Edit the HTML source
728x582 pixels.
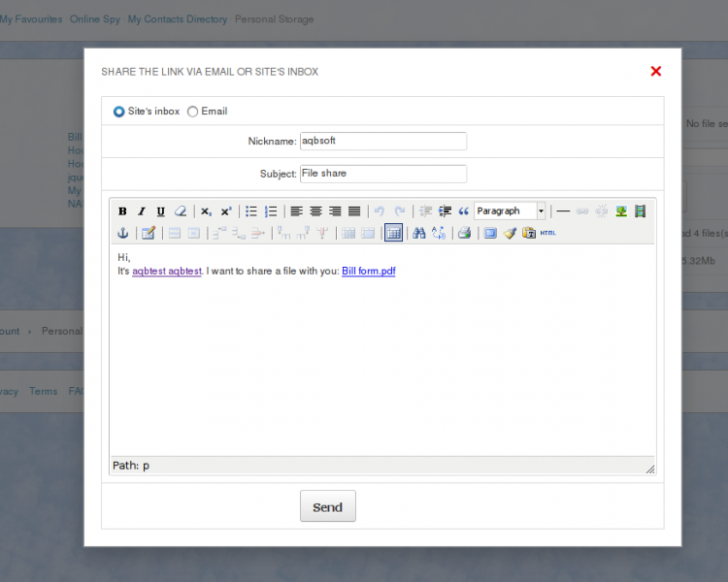[x=548, y=233]
